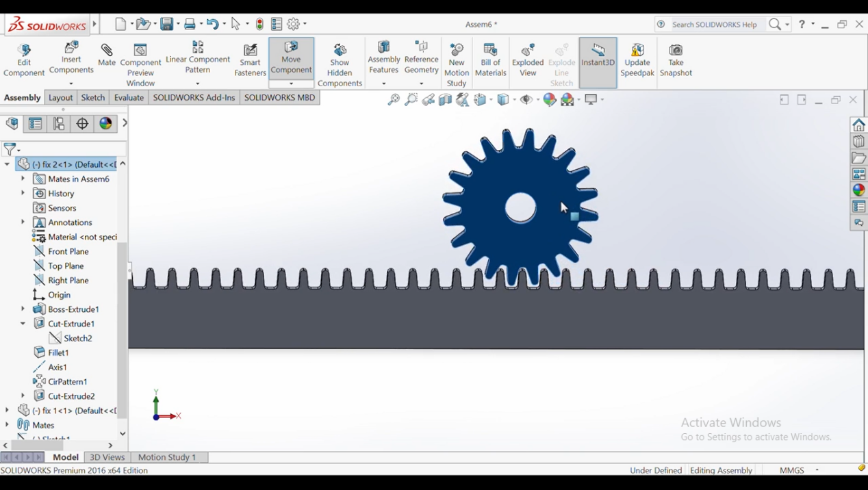Image resolution: width=868 pixels, height=490 pixels.
Task: Open the Insert Components dropdown arrow
Action: [x=71, y=83]
